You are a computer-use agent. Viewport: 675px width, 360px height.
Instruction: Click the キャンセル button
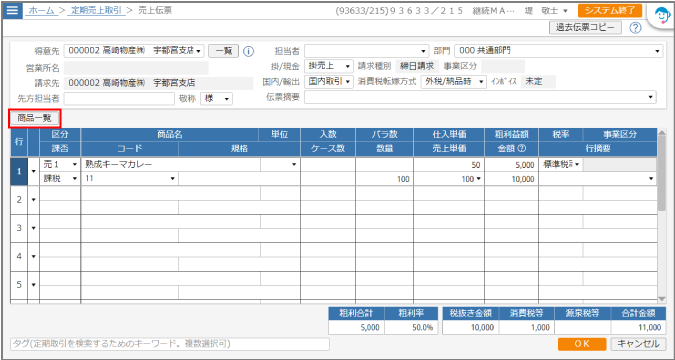pyautogui.click(x=638, y=344)
